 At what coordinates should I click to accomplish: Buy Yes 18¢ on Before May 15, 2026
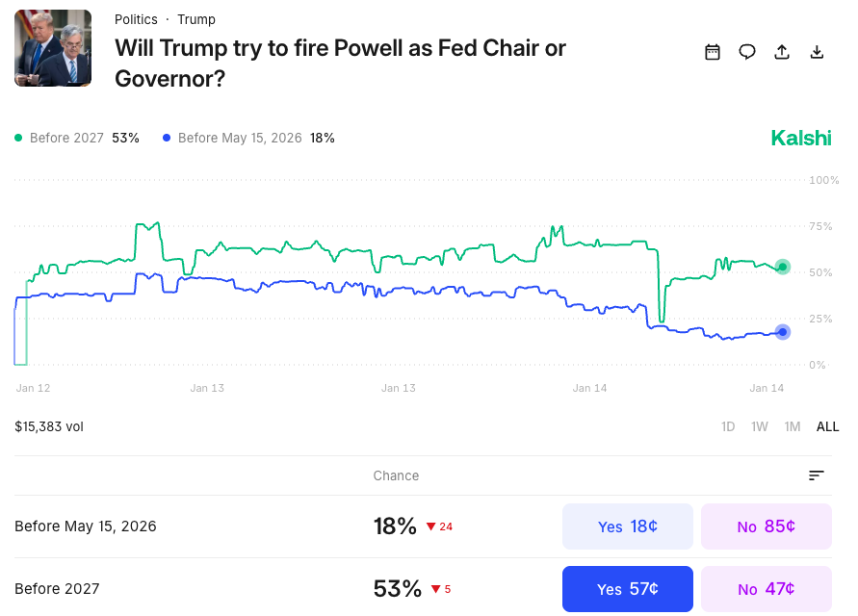click(x=627, y=526)
